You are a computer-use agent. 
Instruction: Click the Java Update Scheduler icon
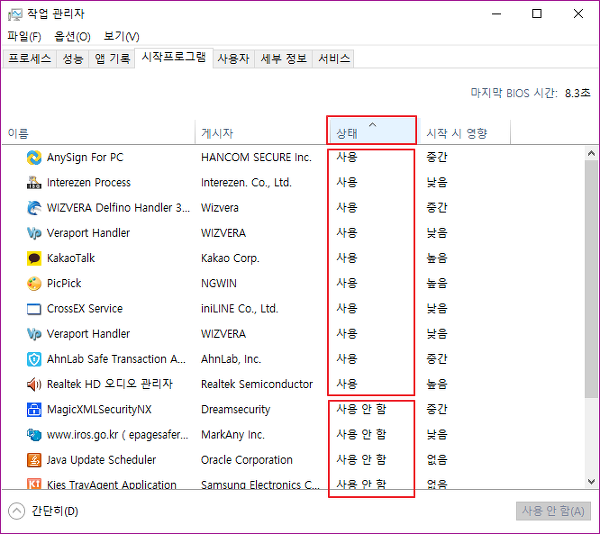point(34,460)
